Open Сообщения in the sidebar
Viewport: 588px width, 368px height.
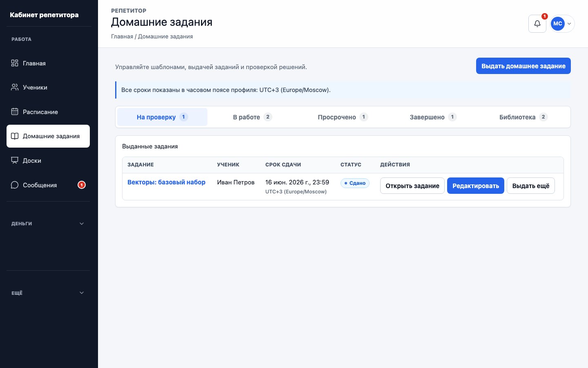point(48,185)
